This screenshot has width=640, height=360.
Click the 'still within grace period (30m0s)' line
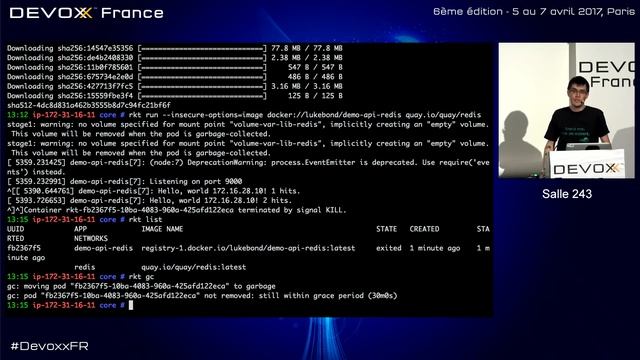point(202,296)
